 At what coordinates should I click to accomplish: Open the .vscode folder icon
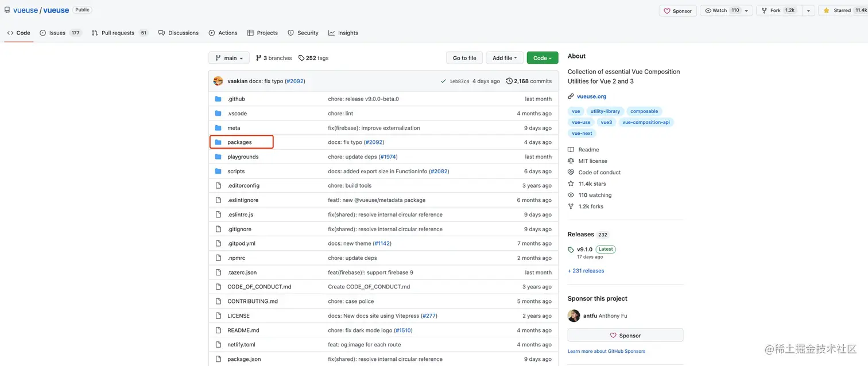click(218, 114)
